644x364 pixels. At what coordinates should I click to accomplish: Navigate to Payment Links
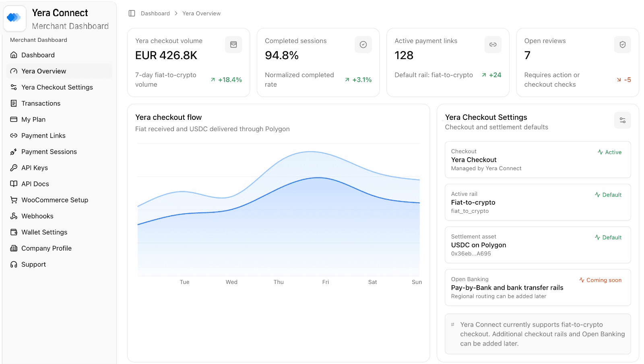pos(59,136)
